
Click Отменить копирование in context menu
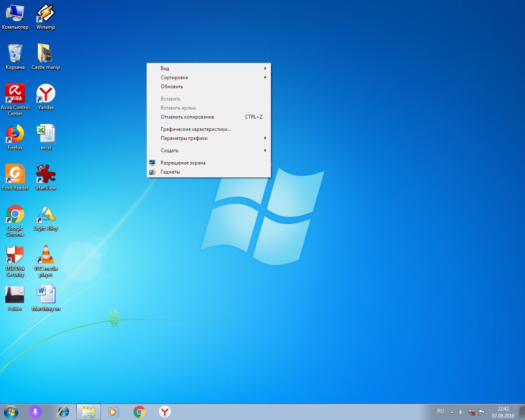[187, 117]
